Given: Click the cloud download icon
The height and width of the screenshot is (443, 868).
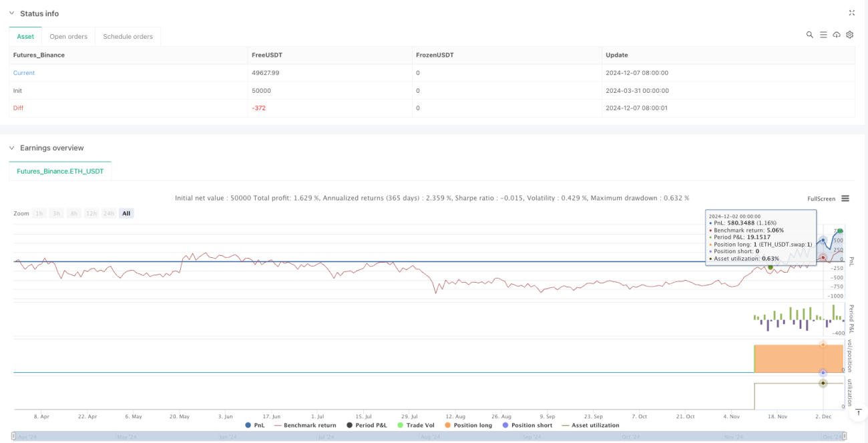Looking at the screenshot, I should point(837,35).
